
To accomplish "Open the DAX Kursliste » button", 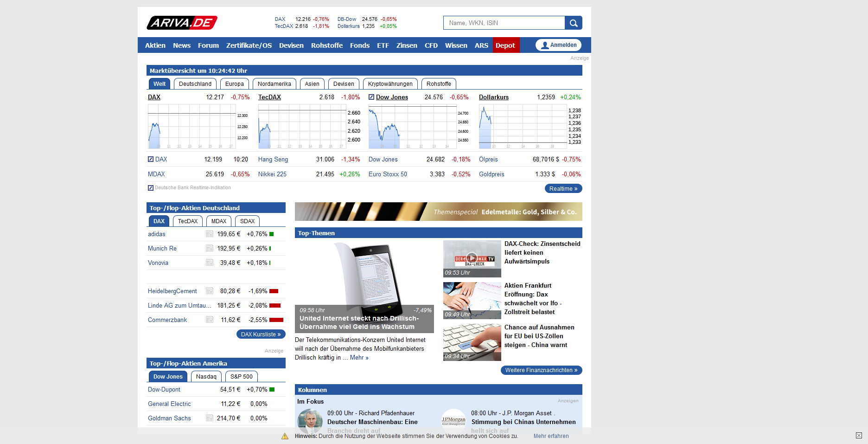I will [x=261, y=334].
